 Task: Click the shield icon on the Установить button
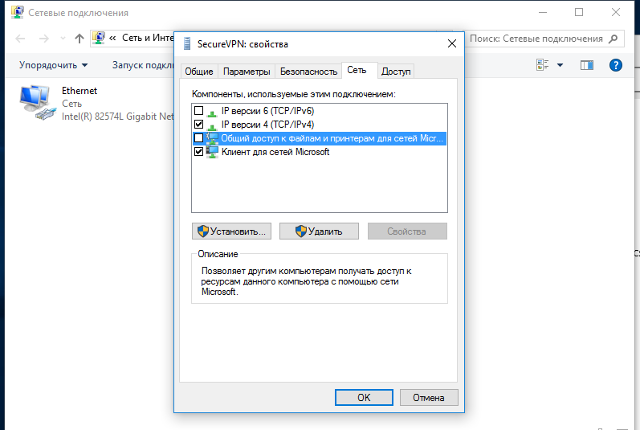[203, 231]
